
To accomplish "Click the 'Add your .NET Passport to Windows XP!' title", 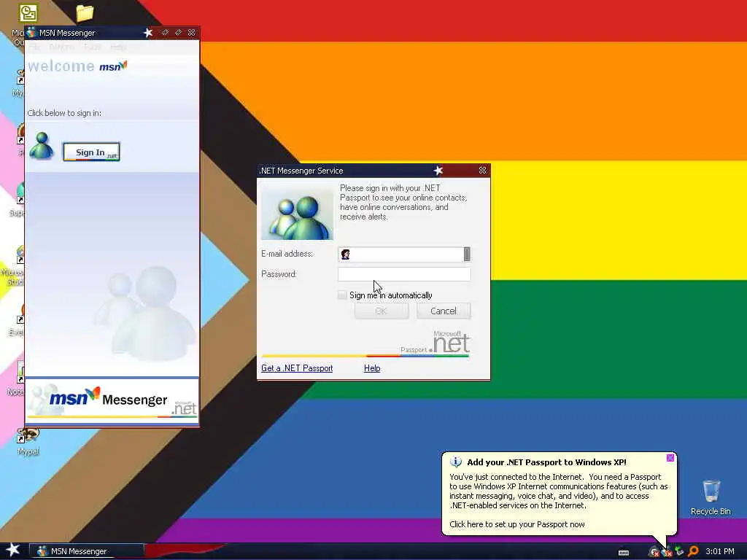I will pyautogui.click(x=546, y=462).
